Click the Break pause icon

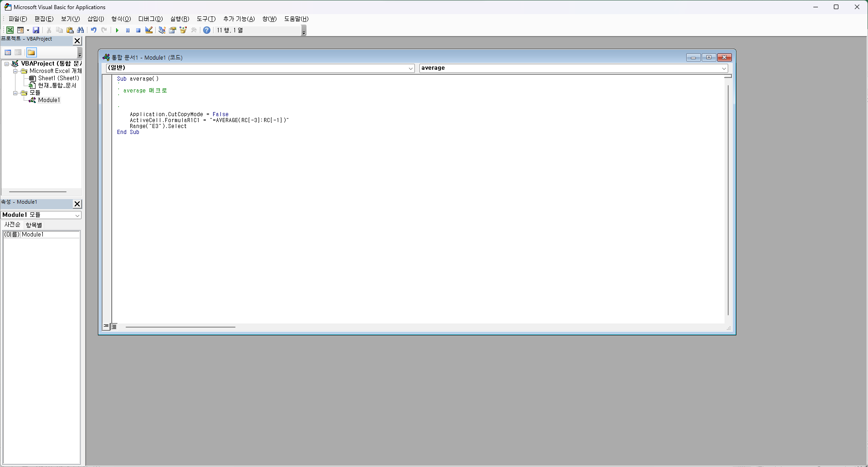pyautogui.click(x=128, y=30)
